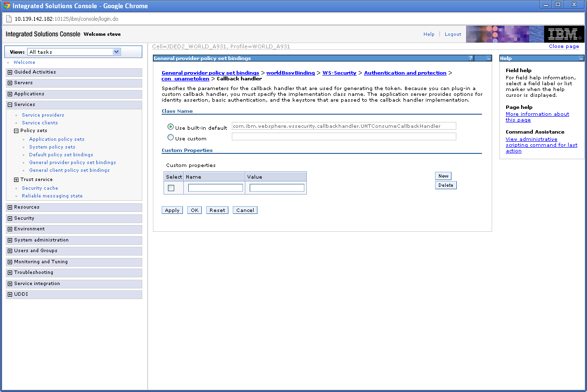This screenshot has height=392, width=587.
Task: Open More information about this page link
Action: tap(537, 117)
